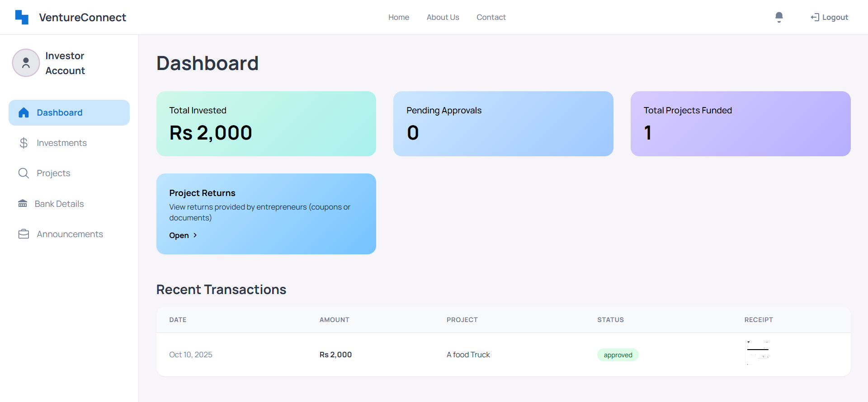Click the RECEIPT column header

pyautogui.click(x=759, y=320)
